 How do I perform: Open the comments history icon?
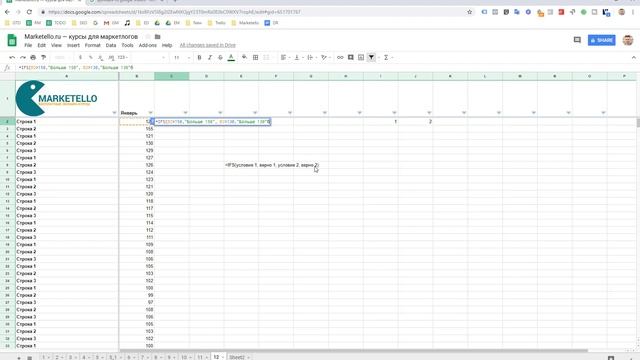point(577,40)
